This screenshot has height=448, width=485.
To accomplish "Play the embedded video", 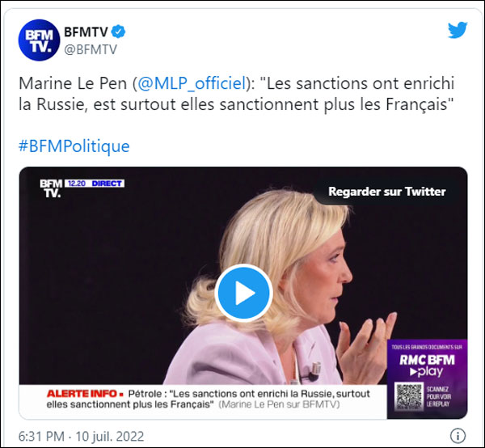I will 243,293.
